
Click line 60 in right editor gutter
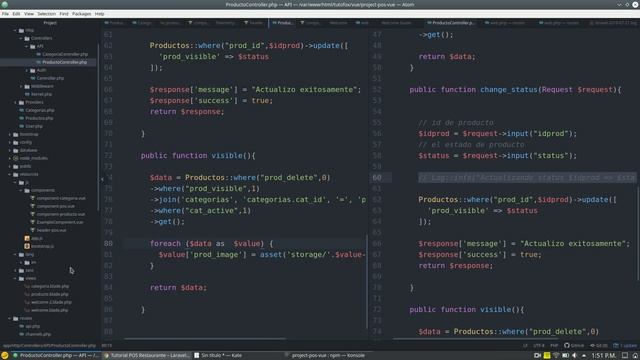pyautogui.click(x=377, y=178)
